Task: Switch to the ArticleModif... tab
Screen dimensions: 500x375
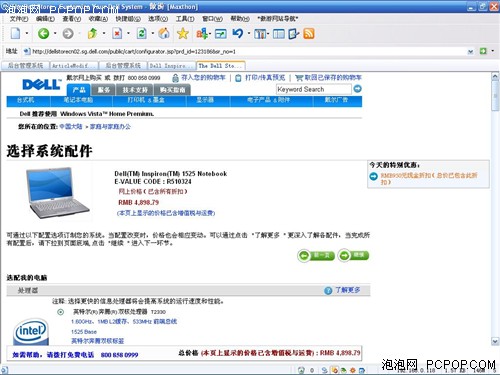Action: [x=74, y=66]
